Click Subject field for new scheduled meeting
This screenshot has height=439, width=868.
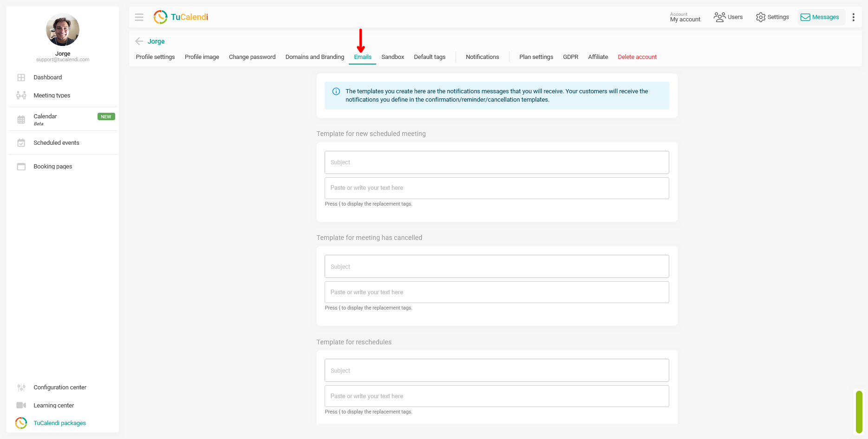pyautogui.click(x=497, y=162)
